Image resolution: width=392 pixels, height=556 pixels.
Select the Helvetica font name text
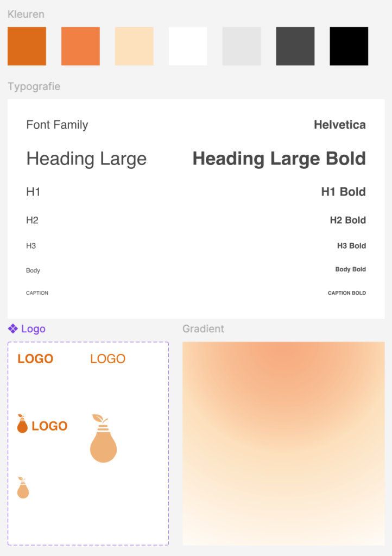[340, 124]
